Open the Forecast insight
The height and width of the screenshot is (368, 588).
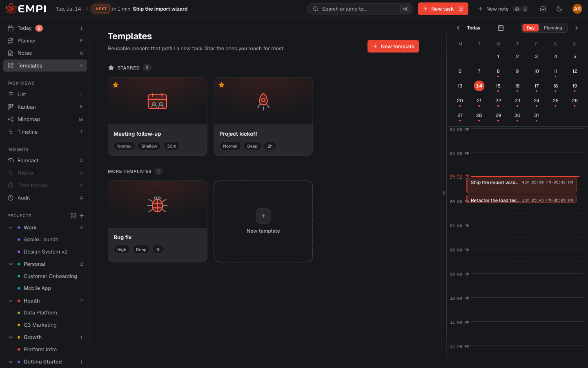coord(45,160)
